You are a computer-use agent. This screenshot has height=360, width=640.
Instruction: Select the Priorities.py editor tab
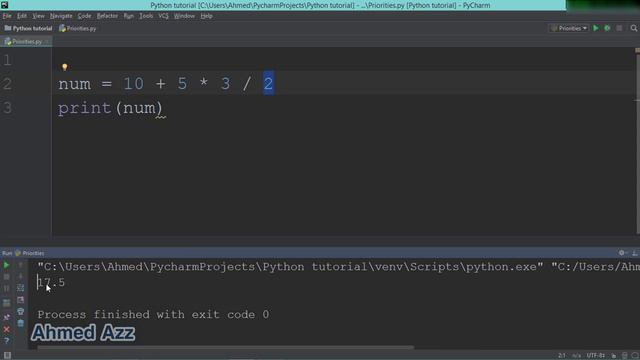point(25,41)
